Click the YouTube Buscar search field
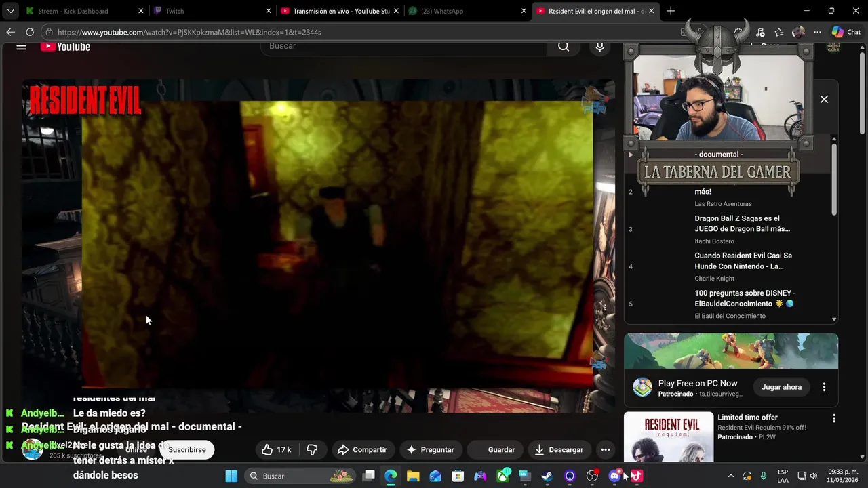 (403, 46)
